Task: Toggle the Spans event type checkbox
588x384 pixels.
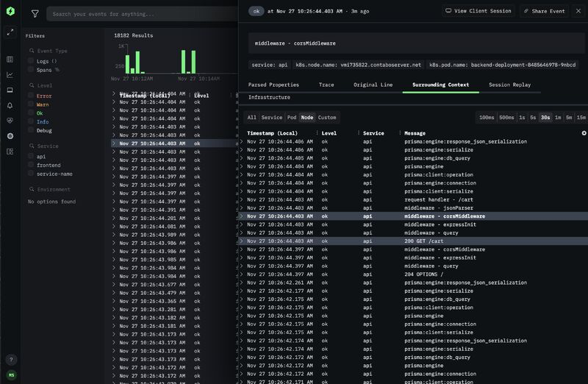Action: [31, 69]
